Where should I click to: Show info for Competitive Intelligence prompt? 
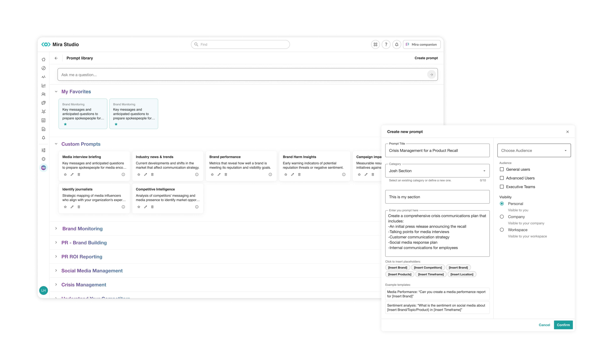tap(197, 207)
